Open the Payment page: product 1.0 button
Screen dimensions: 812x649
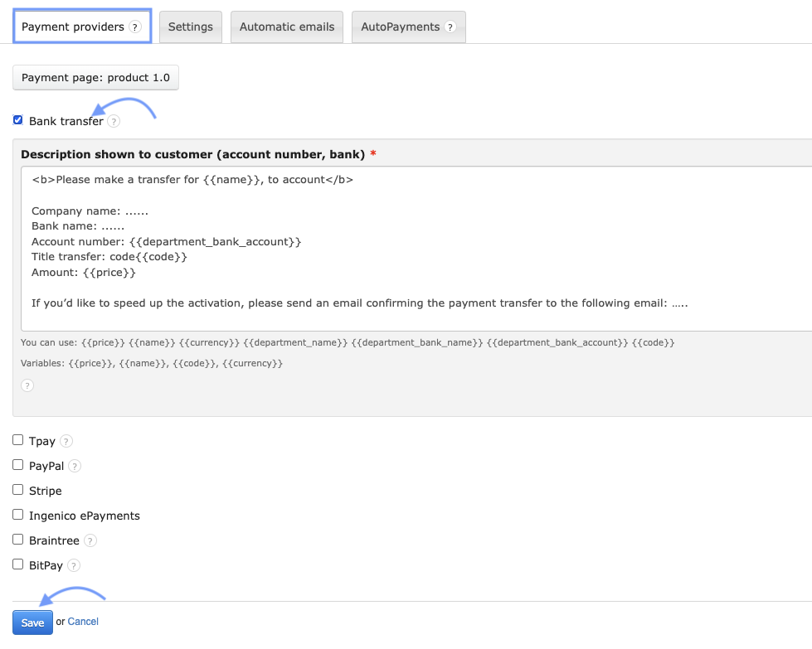(95, 78)
